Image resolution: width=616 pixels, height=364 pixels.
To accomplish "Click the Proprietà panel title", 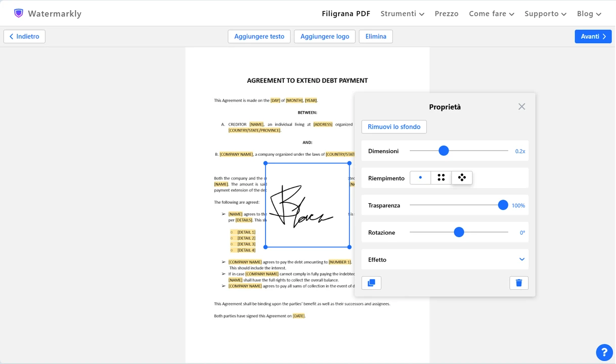I will tap(445, 107).
